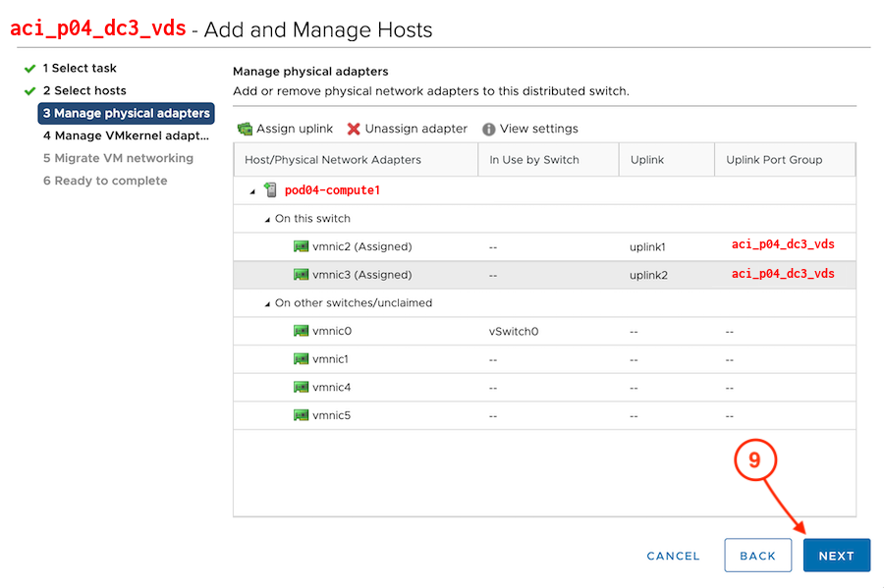Select the vmnic2 network adapter icon
Screen dimensions: 884x588
click(301, 247)
